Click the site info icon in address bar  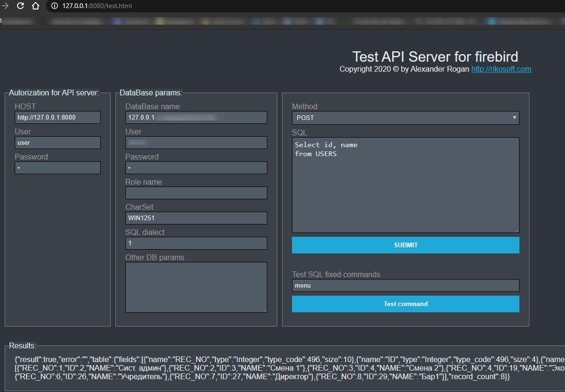54,7
